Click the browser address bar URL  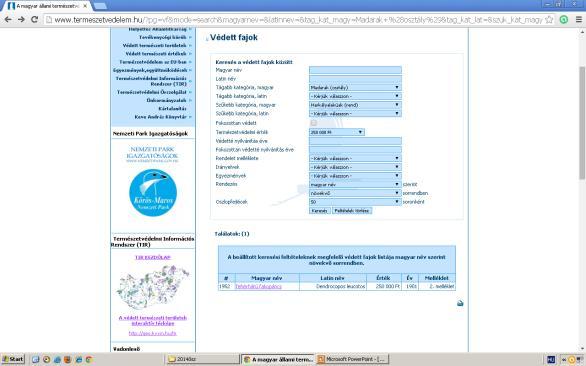pos(297,19)
